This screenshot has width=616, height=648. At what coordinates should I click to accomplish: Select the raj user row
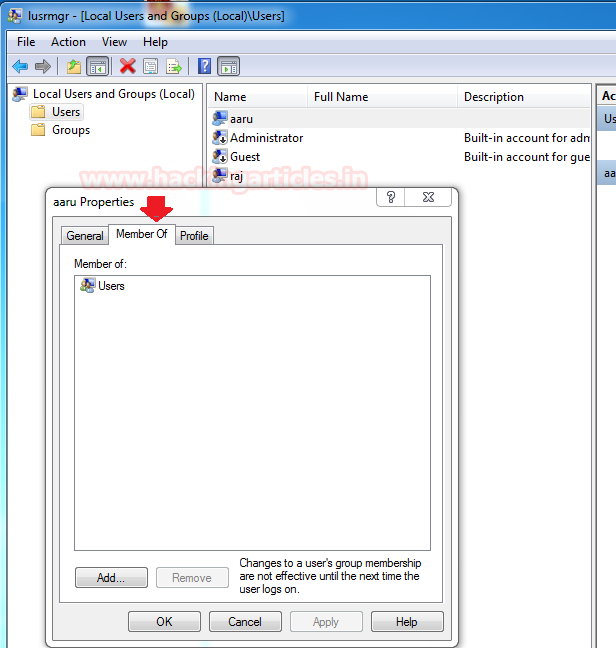tap(400, 175)
